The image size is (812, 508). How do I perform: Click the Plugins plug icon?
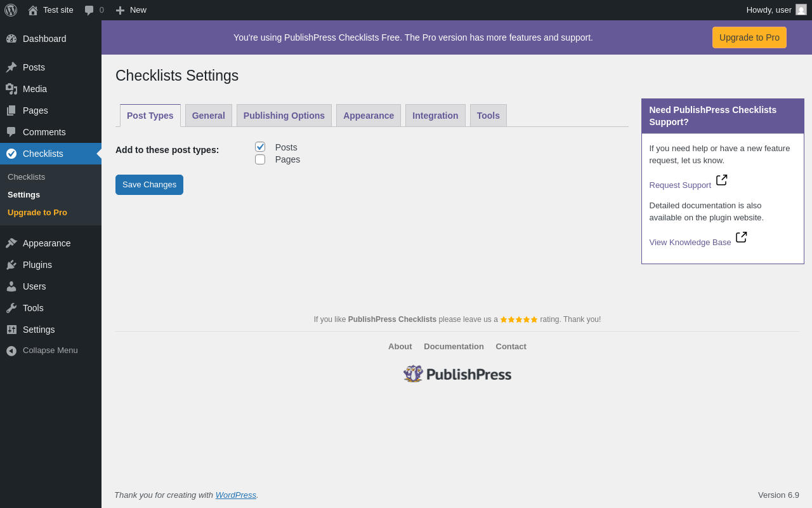(x=11, y=265)
